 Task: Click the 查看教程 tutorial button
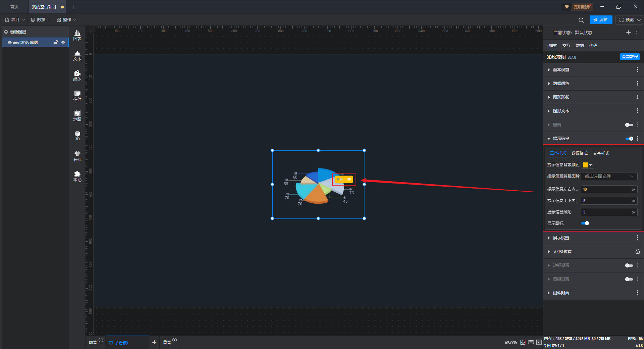click(630, 57)
